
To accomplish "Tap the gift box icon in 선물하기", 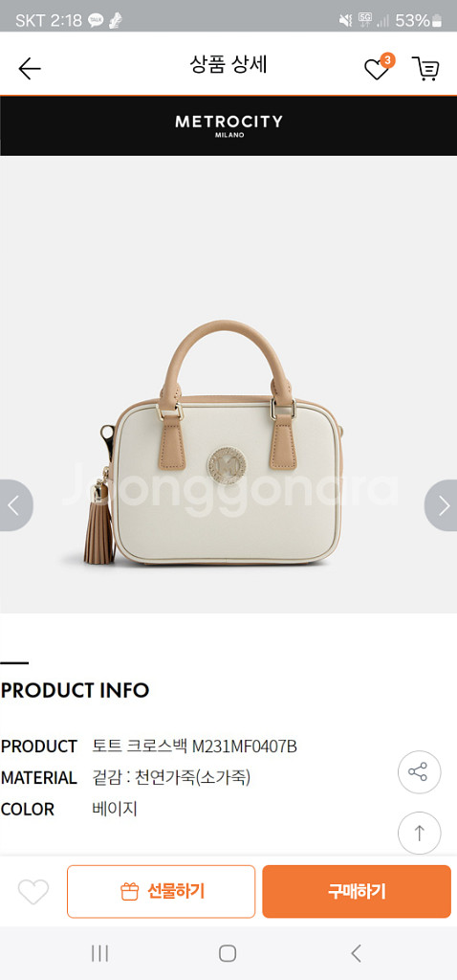I will coord(129,891).
